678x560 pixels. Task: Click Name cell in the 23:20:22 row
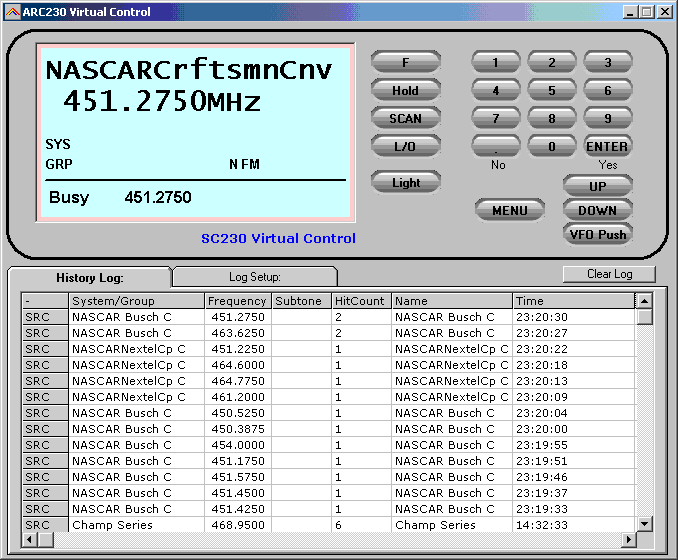tap(452, 349)
